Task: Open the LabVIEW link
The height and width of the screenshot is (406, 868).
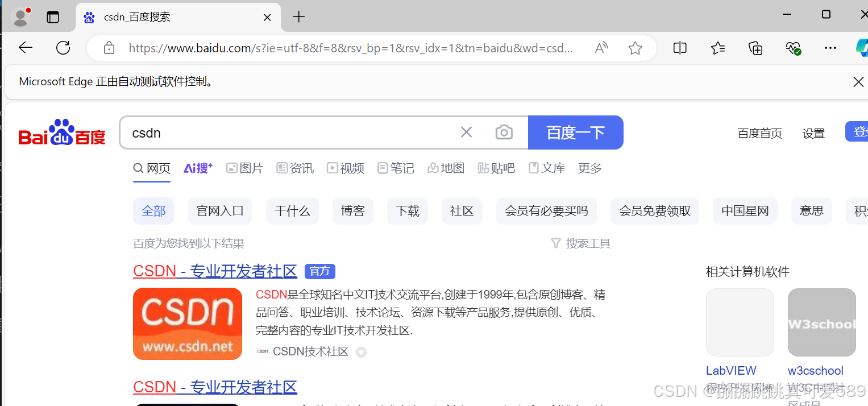Action: 731,371
